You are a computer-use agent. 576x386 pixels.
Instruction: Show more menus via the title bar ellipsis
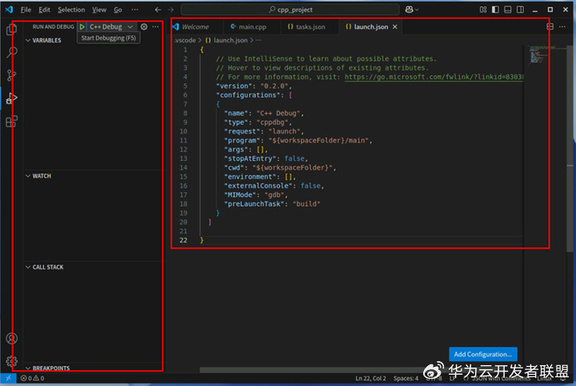(x=135, y=10)
